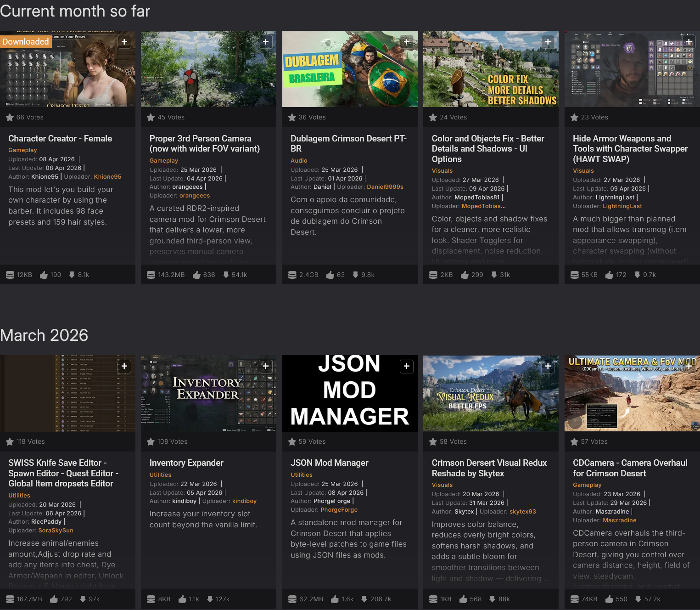Open uploader orangeees profile
This screenshot has height=610, width=700.
pyautogui.click(x=195, y=196)
